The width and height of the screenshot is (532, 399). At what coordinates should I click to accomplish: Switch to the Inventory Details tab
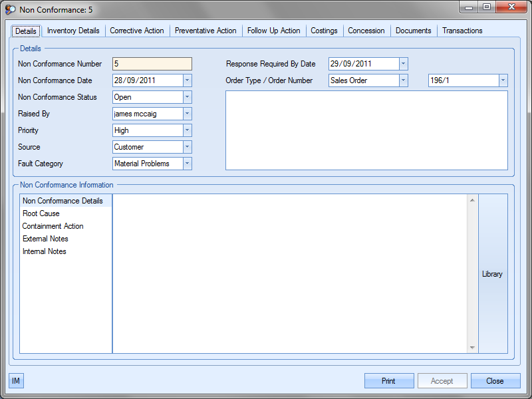click(73, 31)
